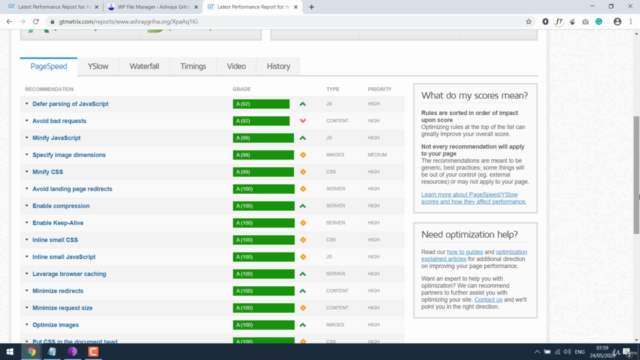Open Optimize images recommendation
Screen dimensions: 640x360
pos(56,325)
